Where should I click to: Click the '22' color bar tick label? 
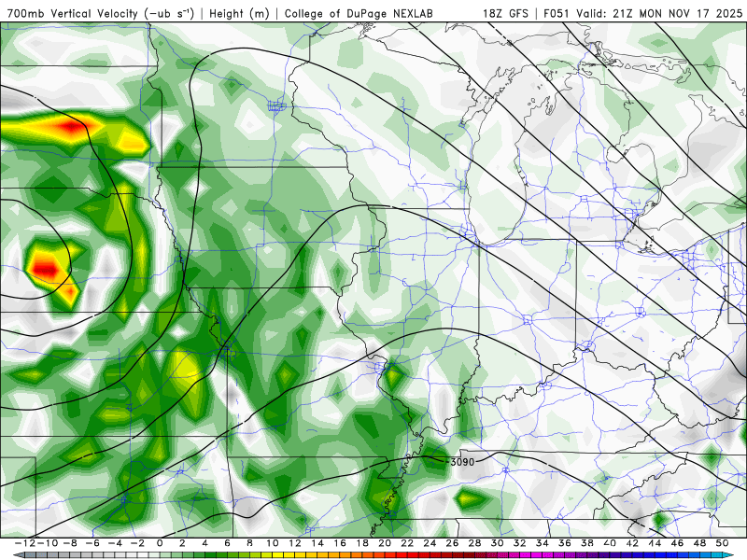(407, 543)
